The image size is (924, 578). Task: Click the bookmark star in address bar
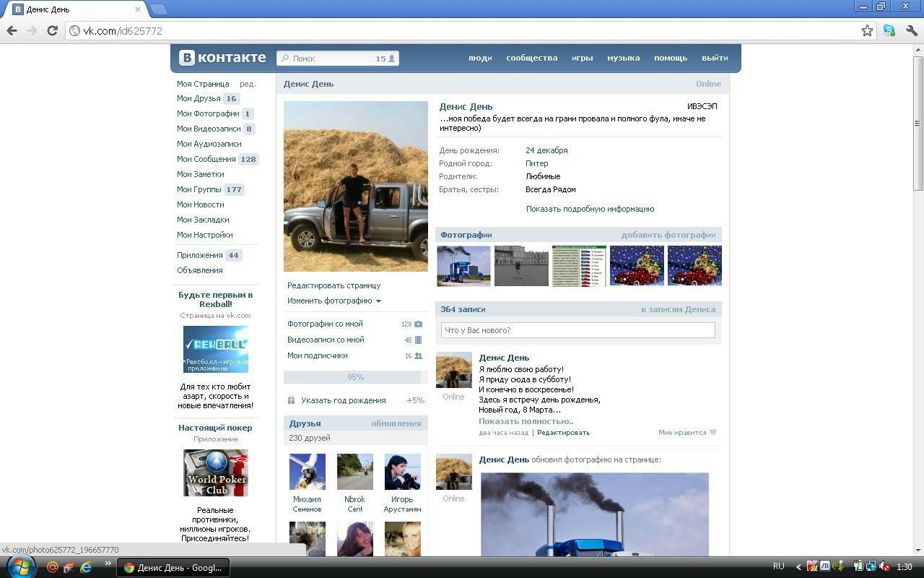[867, 30]
